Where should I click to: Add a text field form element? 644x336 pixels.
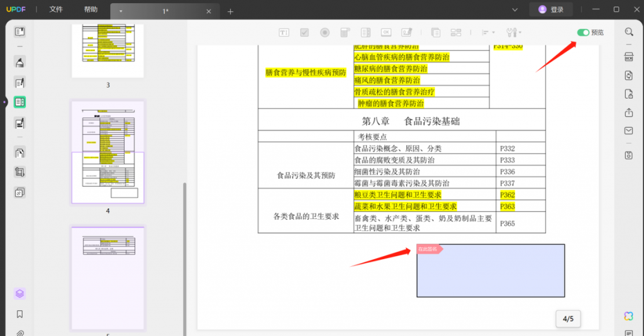point(284,33)
